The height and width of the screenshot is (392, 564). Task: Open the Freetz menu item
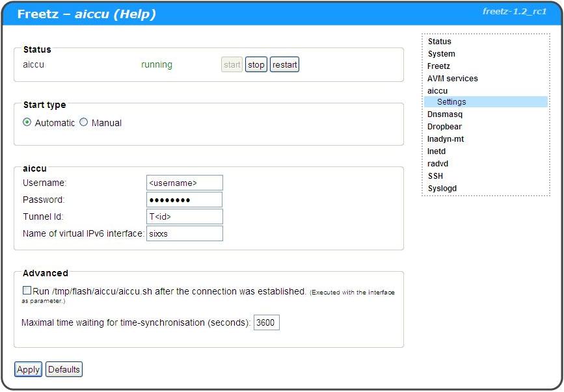coord(438,66)
